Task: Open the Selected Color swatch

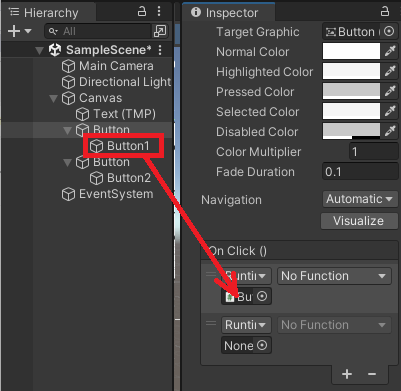Action: click(x=351, y=111)
